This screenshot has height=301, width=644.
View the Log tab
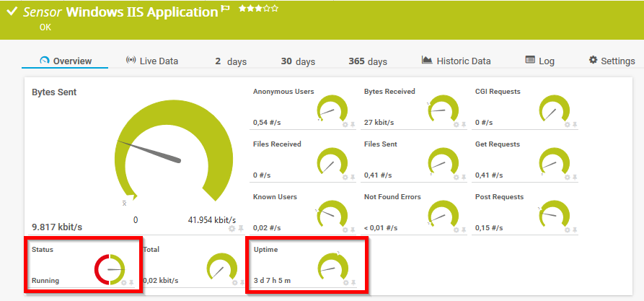539,61
